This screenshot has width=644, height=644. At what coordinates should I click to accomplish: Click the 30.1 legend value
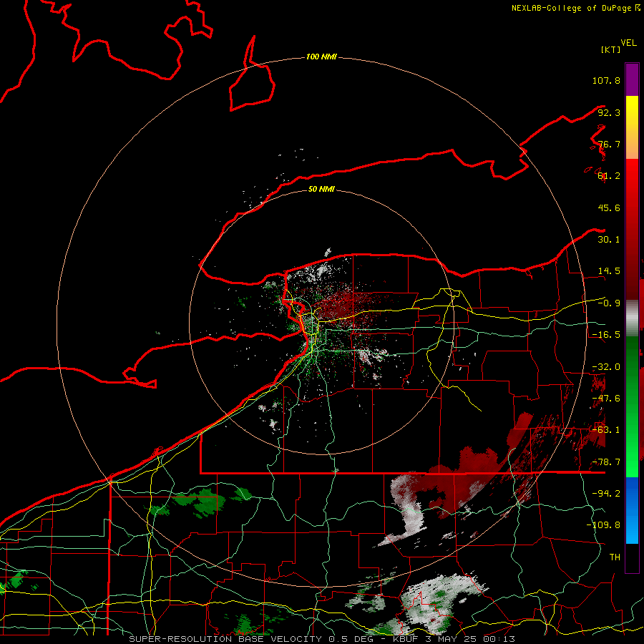609,240
